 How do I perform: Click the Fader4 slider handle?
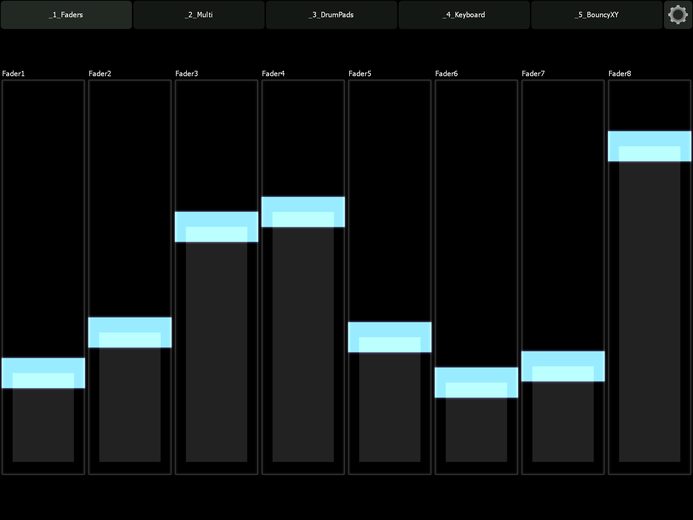pos(303,212)
